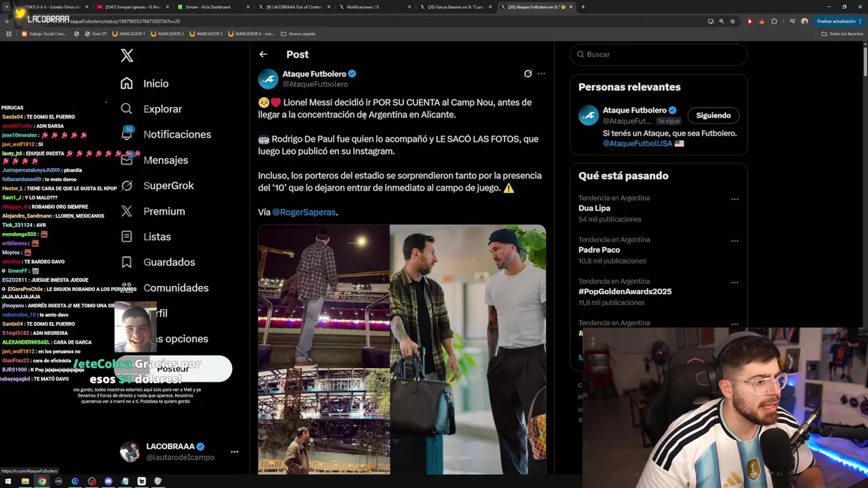Open the Trabajo Social Com... bookmark
The height and width of the screenshot is (488, 868).
point(44,34)
